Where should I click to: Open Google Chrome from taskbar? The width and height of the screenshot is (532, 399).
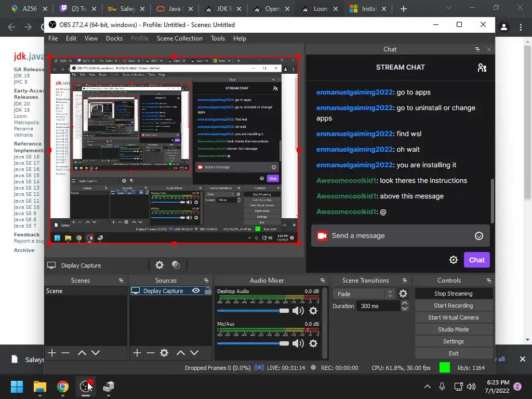tap(63, 387)
